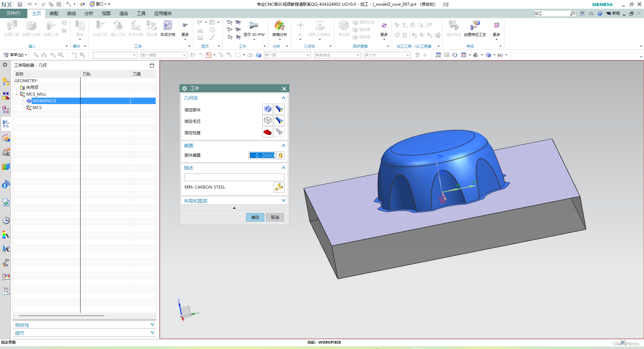Click the rotate/refresh view icon

click(x=454, y=55)
